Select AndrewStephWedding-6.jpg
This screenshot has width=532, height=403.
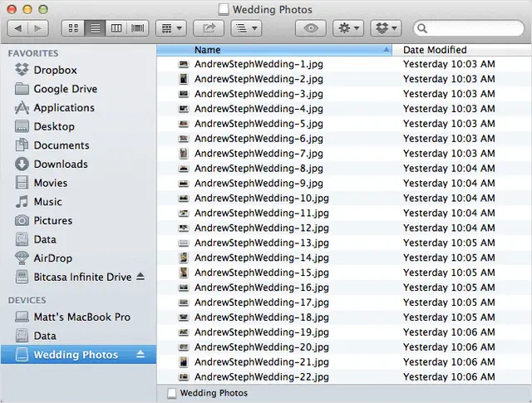click(344, 139)
